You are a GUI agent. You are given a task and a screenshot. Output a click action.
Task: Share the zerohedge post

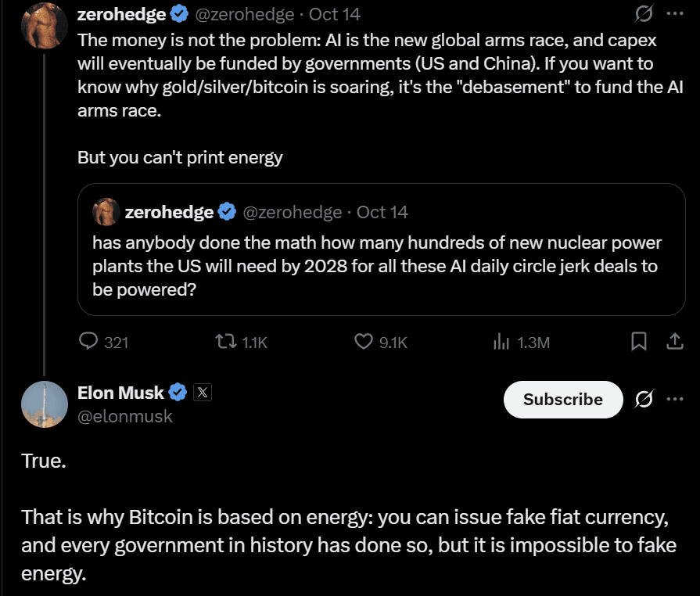pos(674,341)
